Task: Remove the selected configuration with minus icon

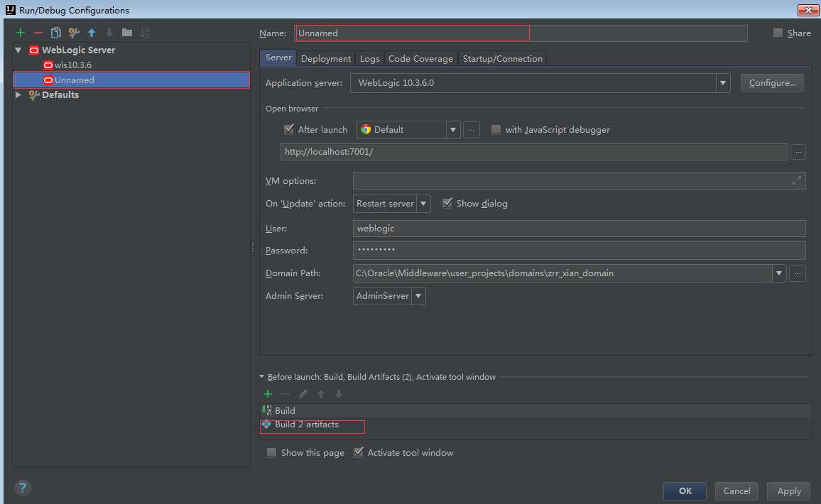Action: point(38,33)
